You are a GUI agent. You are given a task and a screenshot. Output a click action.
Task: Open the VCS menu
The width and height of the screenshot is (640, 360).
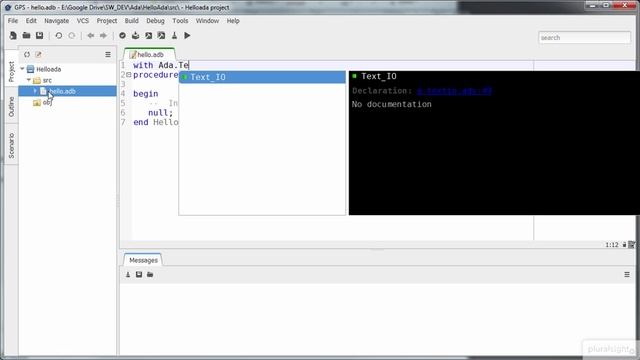[x=83, y=21]
